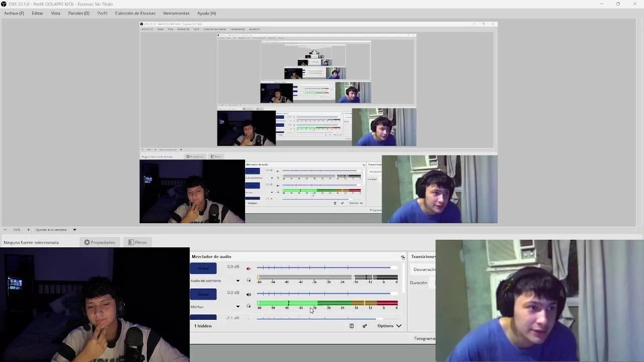Unmute the Audio del escritorio channel
The width and height of the screenshot is (644, 362).
249,268
